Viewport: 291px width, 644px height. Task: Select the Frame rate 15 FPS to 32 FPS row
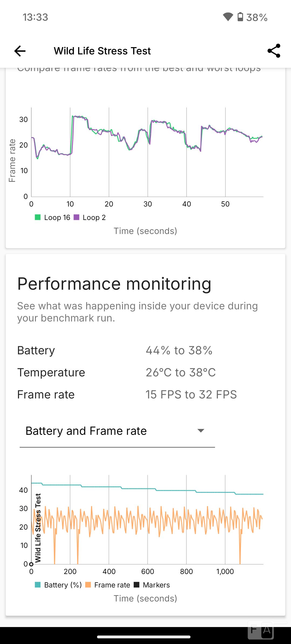point(145,395)
